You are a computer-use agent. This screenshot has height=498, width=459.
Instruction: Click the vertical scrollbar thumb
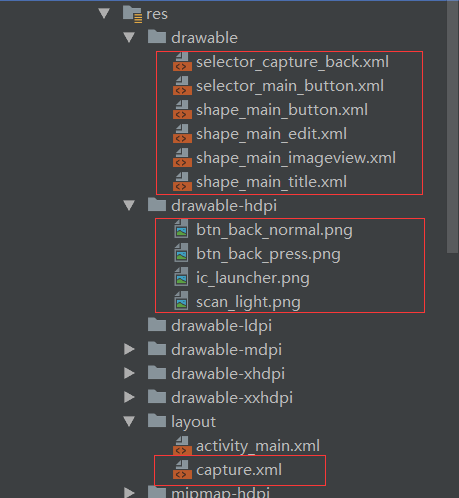452,127
